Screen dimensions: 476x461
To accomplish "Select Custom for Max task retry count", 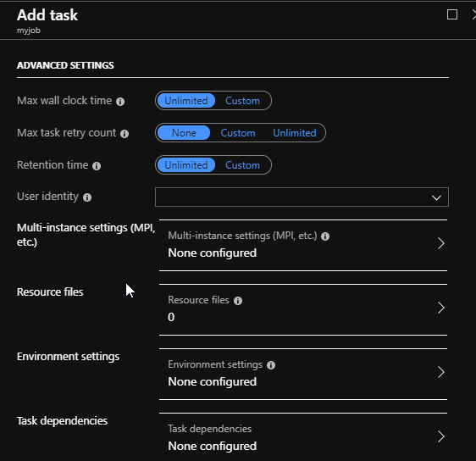I will pyautogui.click(x=238, y=133).
